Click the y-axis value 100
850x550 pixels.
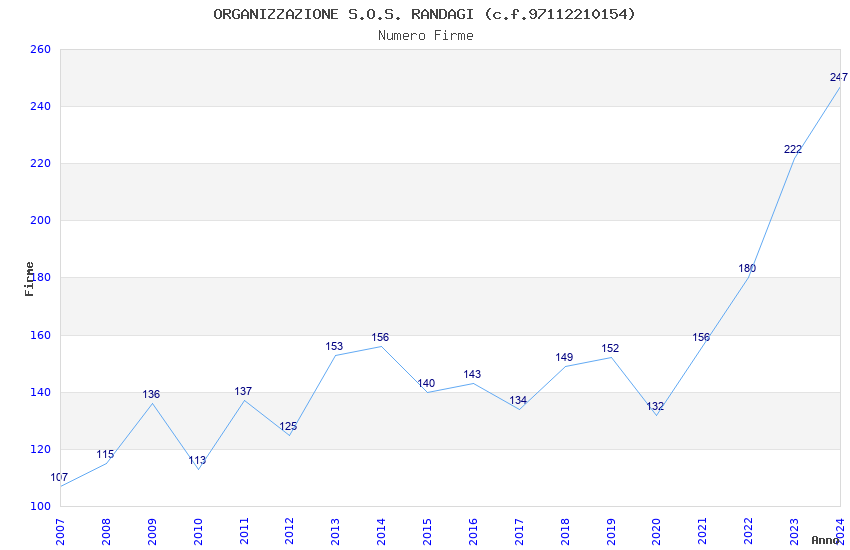pos(40,506)
